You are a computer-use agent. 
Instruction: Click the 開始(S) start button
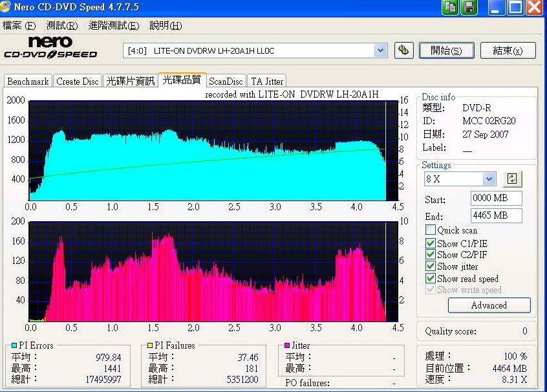pos(447,50)
